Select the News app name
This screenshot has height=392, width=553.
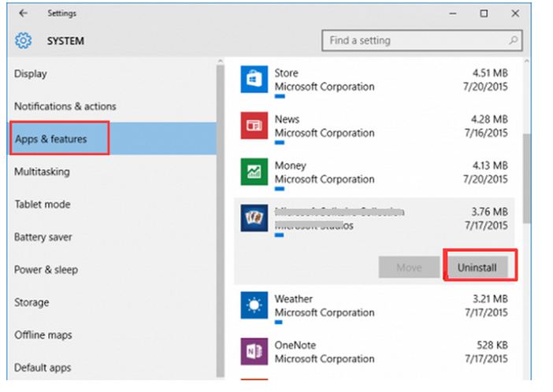click(287, 119)
